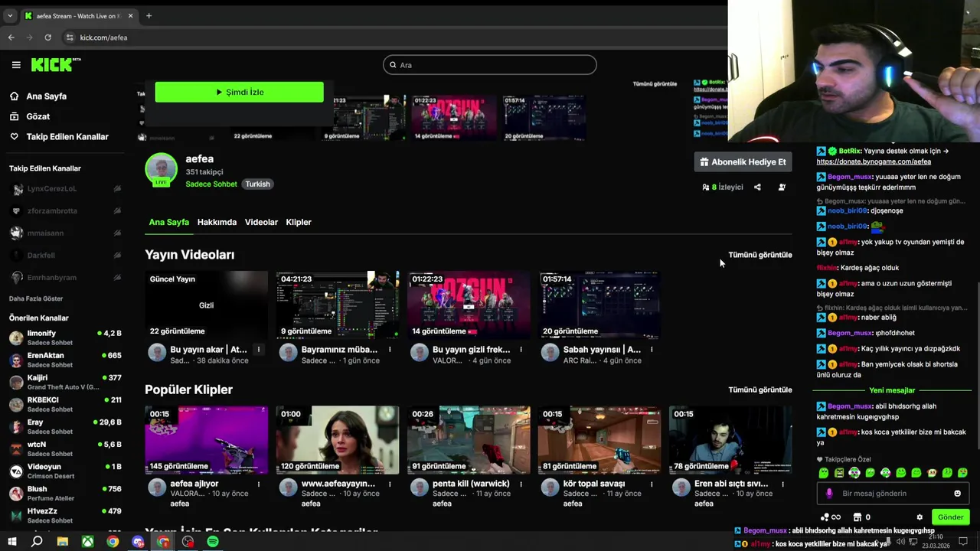The width and height of the screenshot is (980, 551).
Task: Play the 01:00 clip with 120 görüntüleme
Action: point(338,440)
